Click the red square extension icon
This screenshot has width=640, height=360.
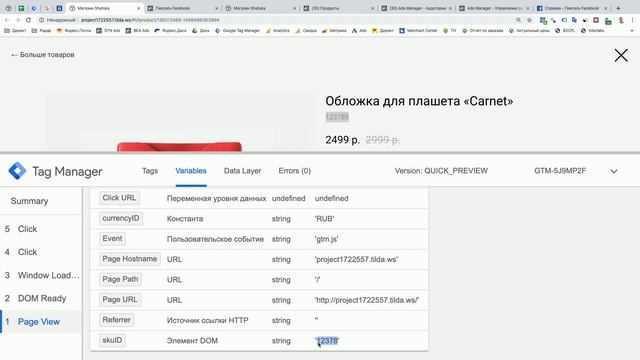coord(596,20)
